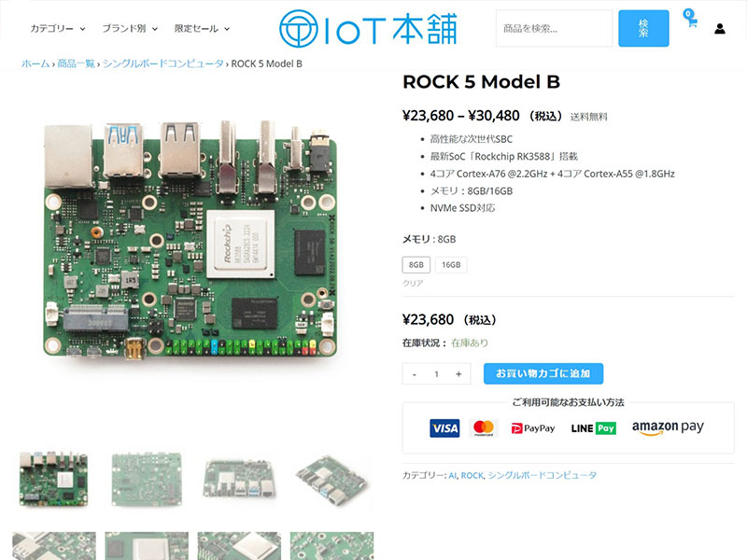Add item with お買い物カゴに追加 button
Viewport: 747px width, 560px height.
pos(543,374)
